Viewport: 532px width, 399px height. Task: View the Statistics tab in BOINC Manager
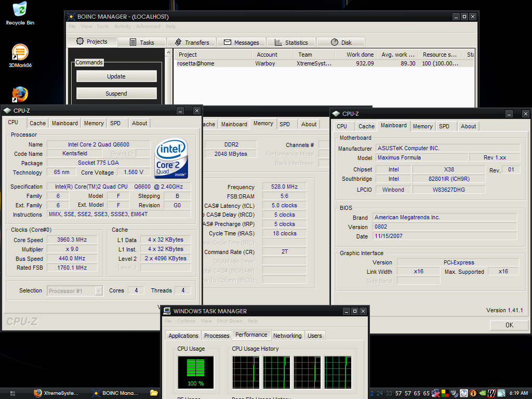291,43
